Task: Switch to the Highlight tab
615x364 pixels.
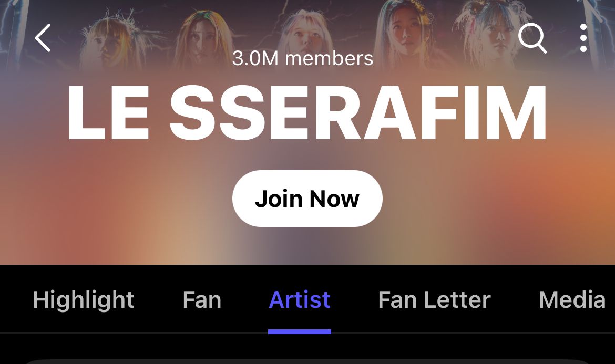Action: [84, 300]
